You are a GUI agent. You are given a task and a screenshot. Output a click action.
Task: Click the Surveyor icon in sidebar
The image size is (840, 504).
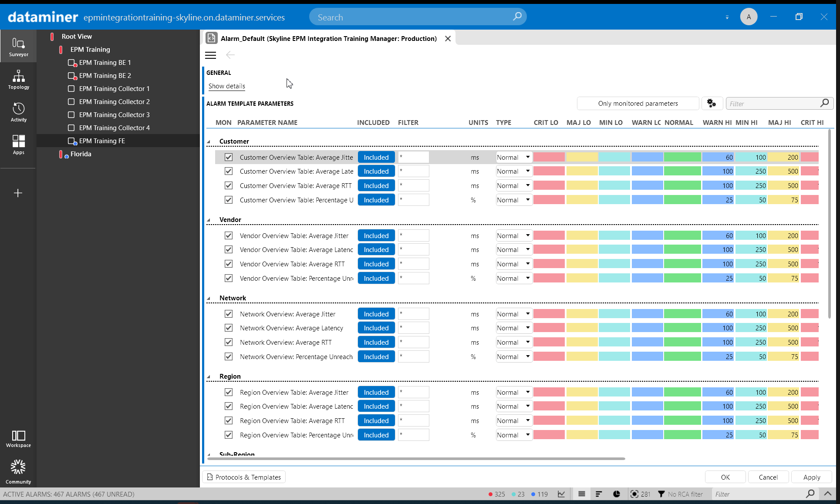(17, 47)
